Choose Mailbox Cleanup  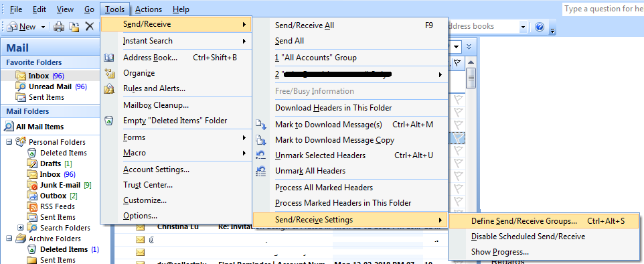pos(176,105)
